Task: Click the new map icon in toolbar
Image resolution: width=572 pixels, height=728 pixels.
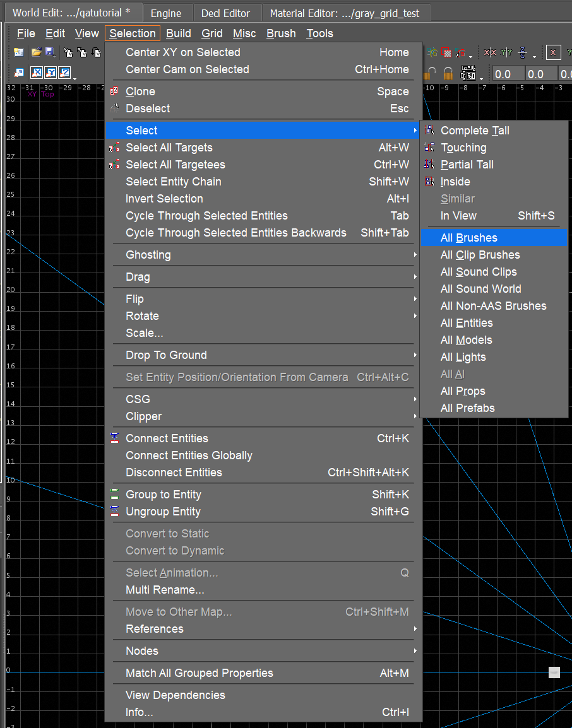Action: [19, 52]
